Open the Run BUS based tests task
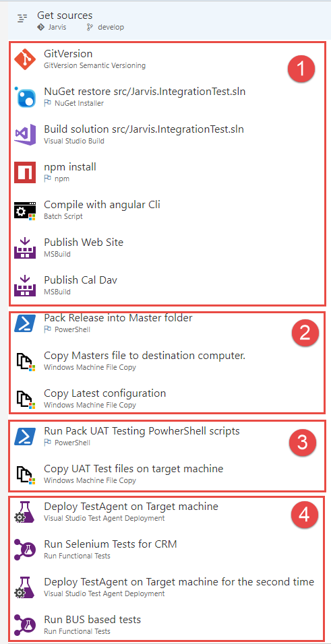This screenshot has width=331, height=644. pos(167,624)
